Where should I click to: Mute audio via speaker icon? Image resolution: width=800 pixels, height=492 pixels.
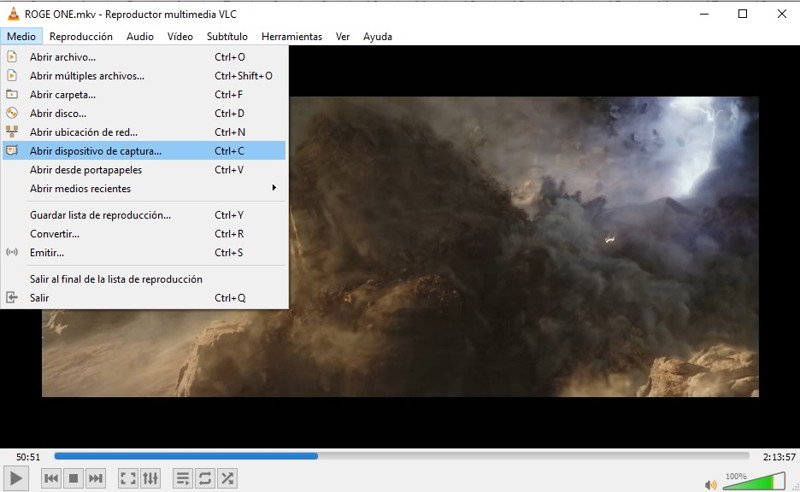click(710, 485)
